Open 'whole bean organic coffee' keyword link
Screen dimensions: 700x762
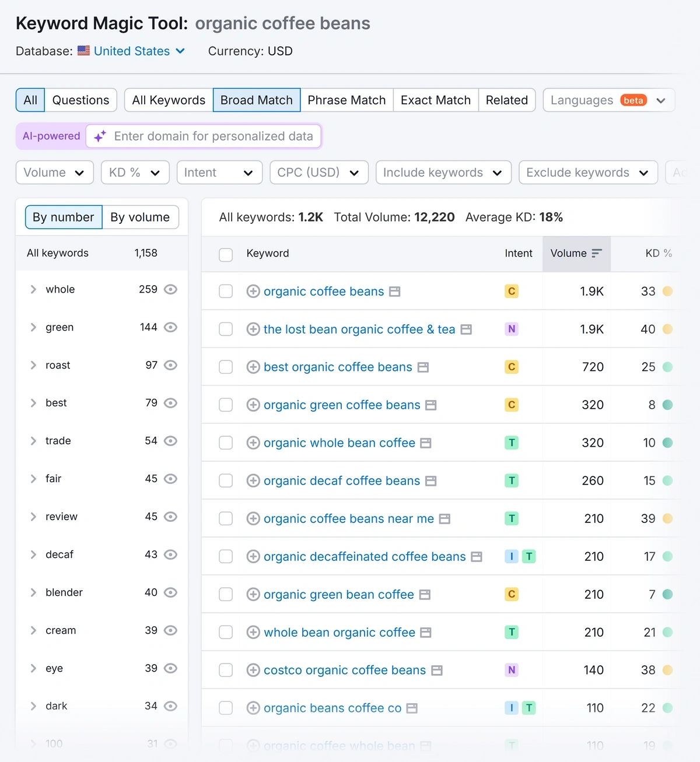coord(339,633)
